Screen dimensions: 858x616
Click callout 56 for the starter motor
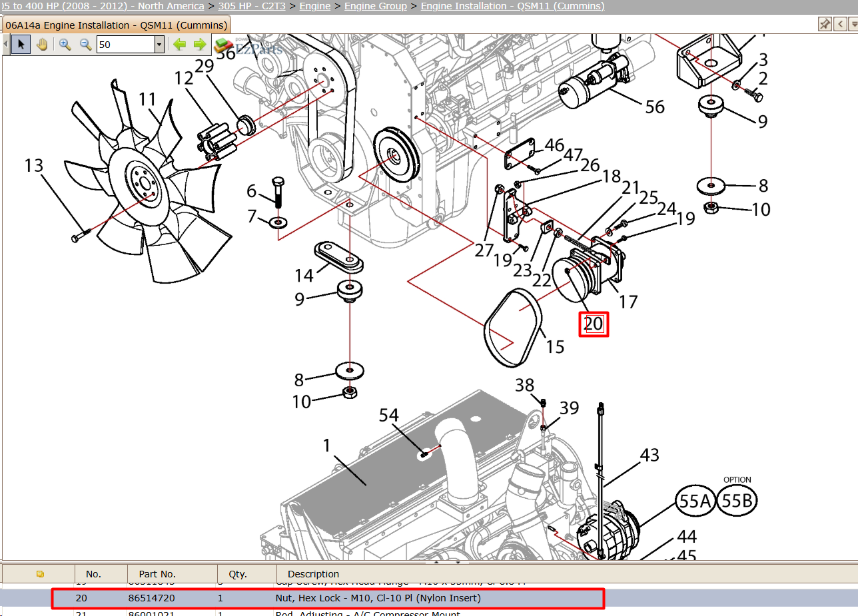point(655,106)
